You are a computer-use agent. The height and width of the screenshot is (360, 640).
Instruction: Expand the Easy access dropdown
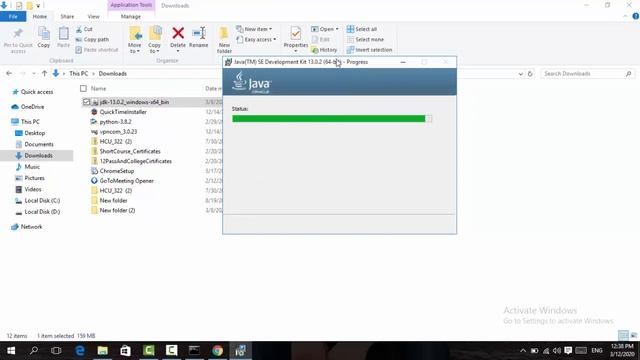tap(256, 40)
